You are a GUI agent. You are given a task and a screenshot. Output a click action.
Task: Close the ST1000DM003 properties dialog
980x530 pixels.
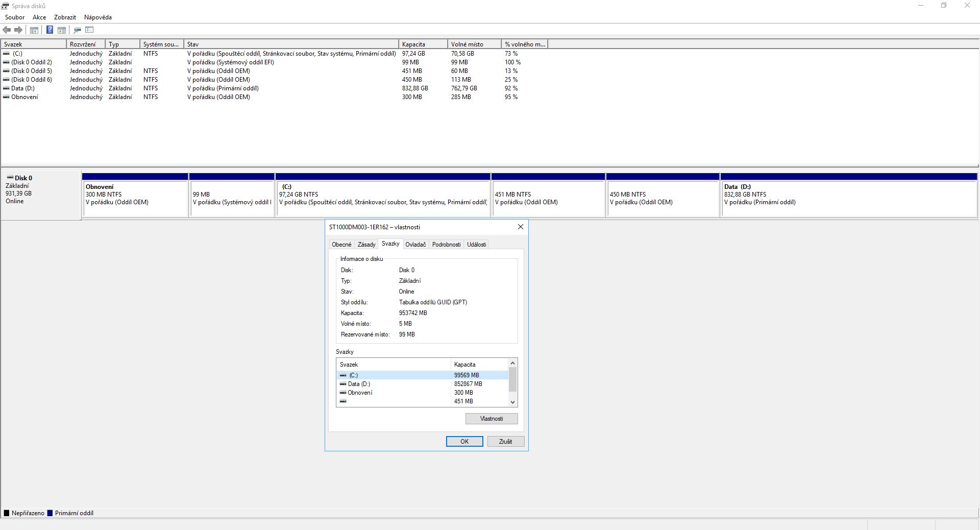tap(520, 227)
